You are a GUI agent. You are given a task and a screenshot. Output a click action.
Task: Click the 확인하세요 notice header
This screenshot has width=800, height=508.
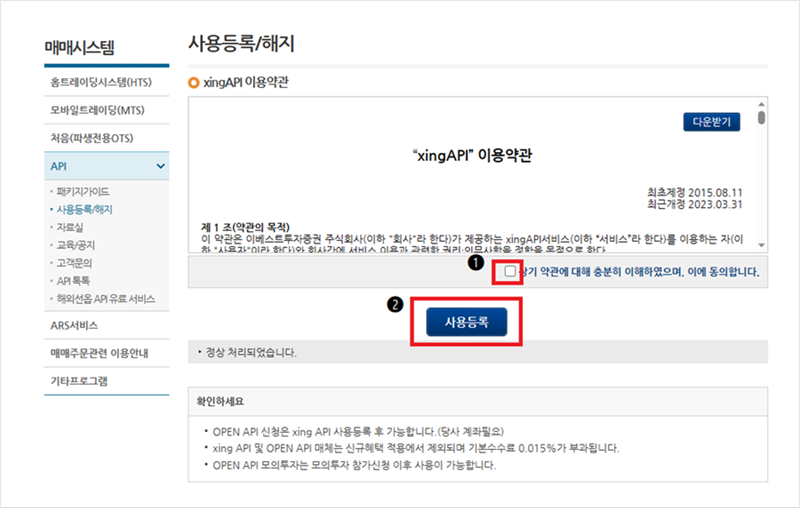coord(220,401)
